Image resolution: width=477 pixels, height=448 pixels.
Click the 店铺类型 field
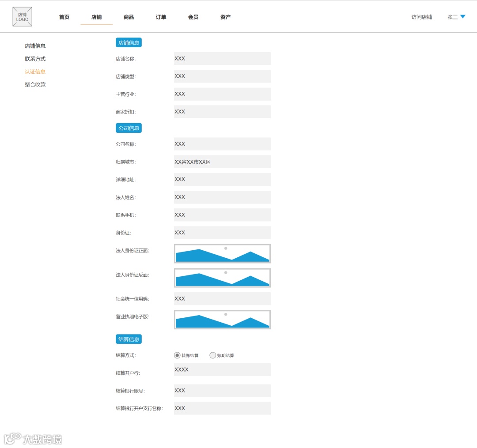(x=222, y=76)
